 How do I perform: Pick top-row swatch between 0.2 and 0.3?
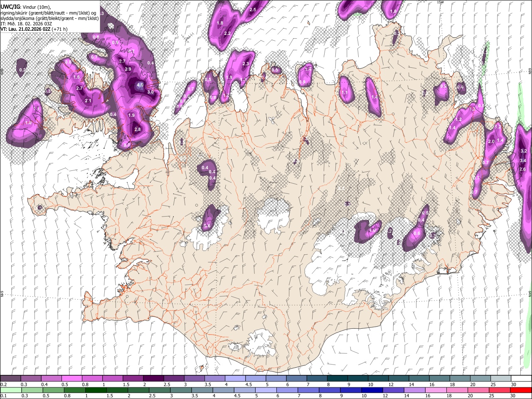click(10, 379)
